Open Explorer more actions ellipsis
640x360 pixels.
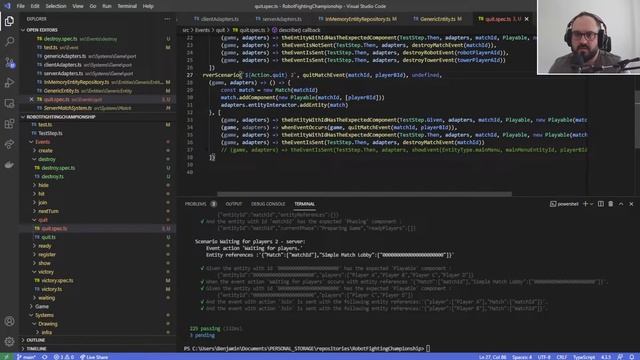pos(167,19)
